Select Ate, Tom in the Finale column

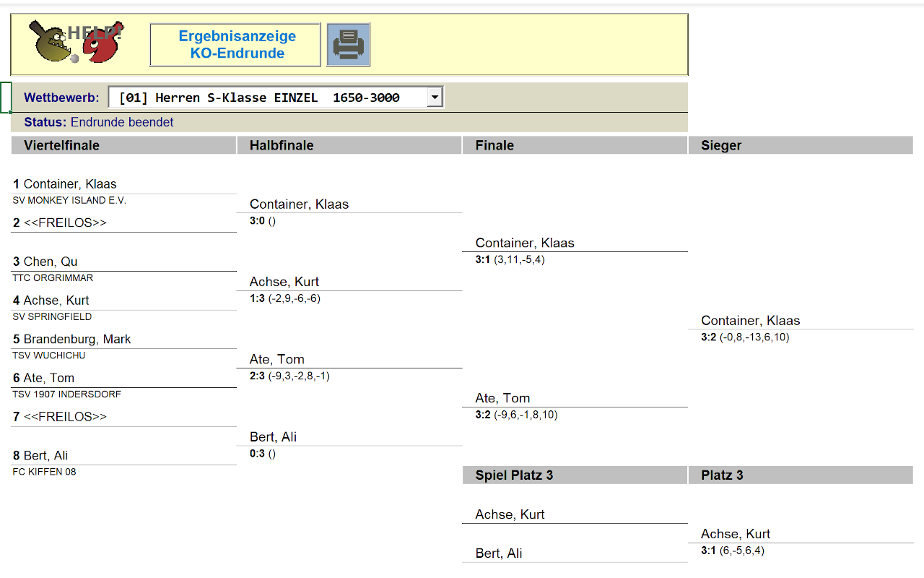click(502, 398)
